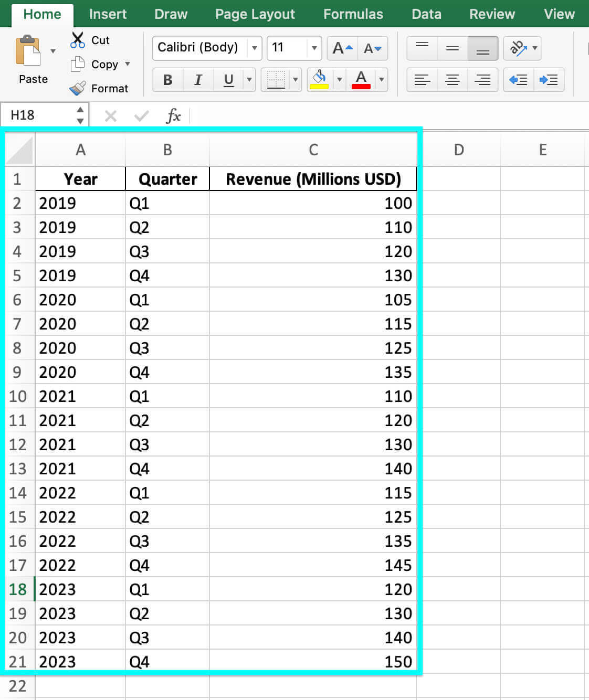Open Name Box stepper arrows
The height and width of the screenshot is (700, 589).
(x=80, y=115)
